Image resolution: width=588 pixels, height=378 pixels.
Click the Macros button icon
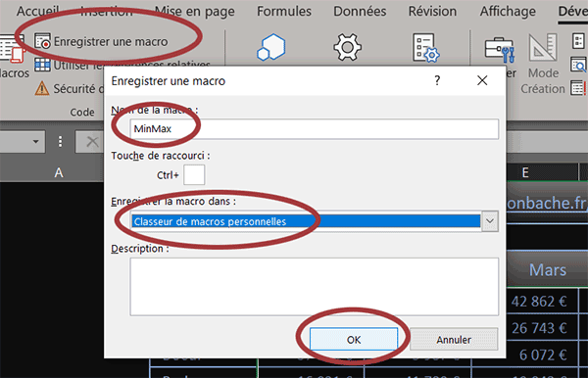coord(12,49)
